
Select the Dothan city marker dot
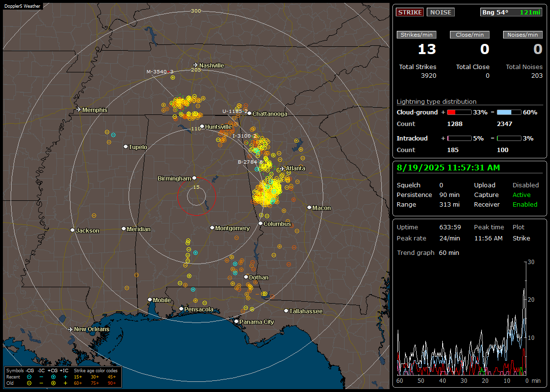click(246, 277)
